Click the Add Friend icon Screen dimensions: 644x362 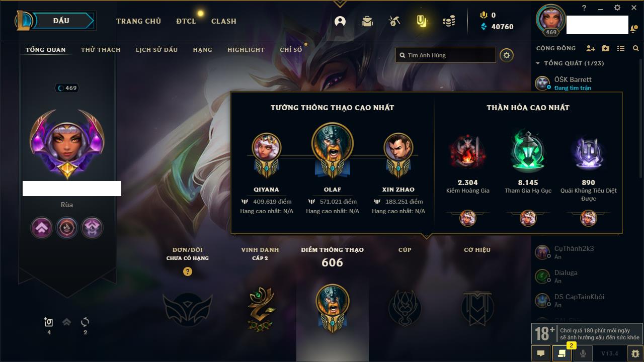click(591, 48)
